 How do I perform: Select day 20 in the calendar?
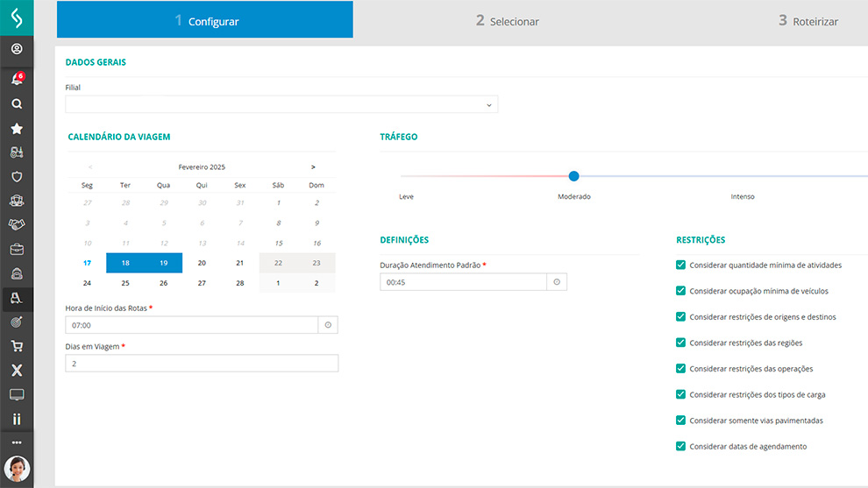pyautogui.click(x=202, y=263)
